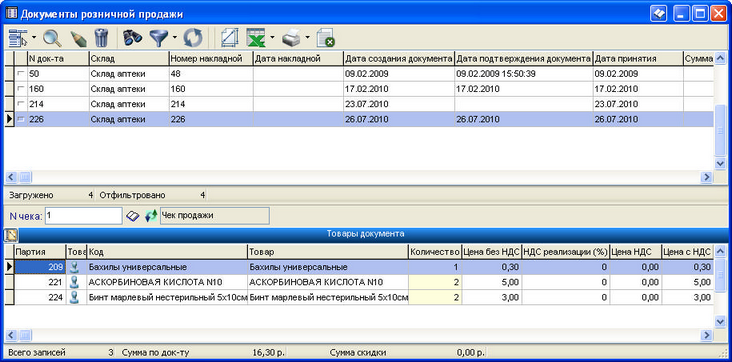
Task: Select Бинт марлевый нестерильный in Товар column
Action: 328,297
